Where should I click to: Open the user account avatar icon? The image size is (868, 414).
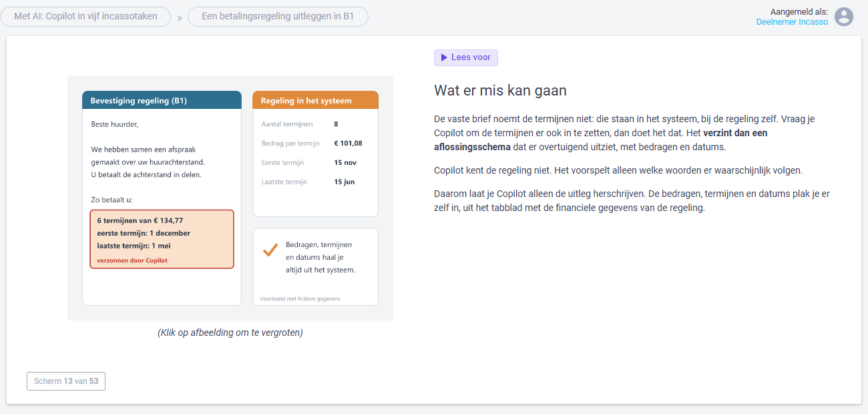pyautogui.click(x=844, y=17)
